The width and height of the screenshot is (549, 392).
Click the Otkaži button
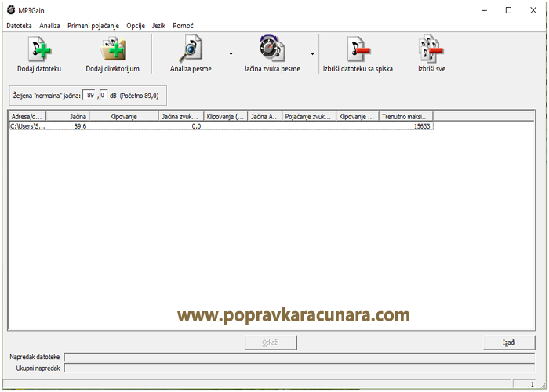(x=271, y=343)
